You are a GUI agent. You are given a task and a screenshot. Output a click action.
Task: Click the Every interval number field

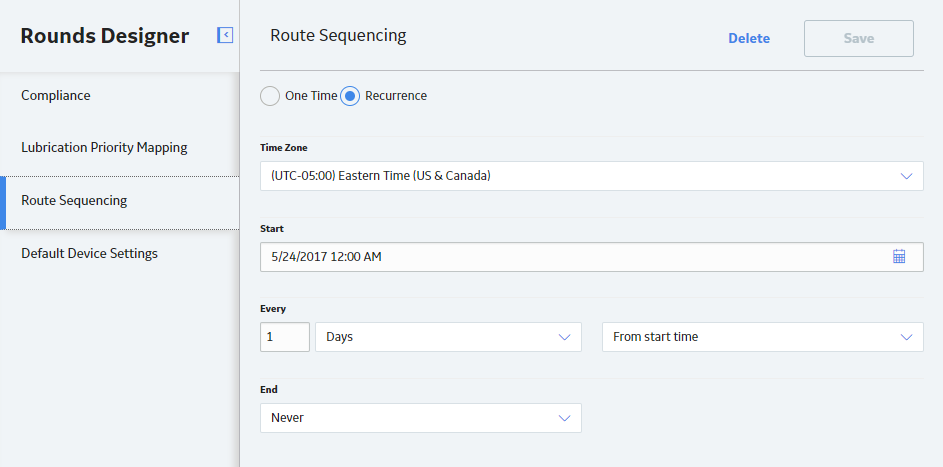(285, 337)
